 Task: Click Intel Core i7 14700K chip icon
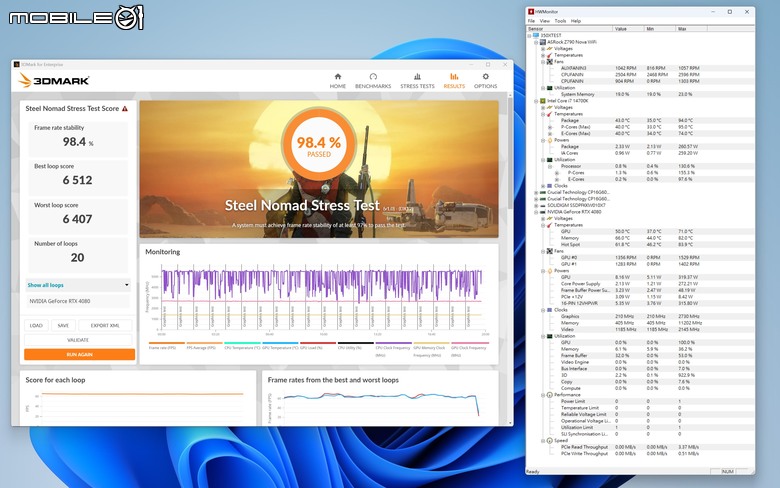[x=543, y=101]
